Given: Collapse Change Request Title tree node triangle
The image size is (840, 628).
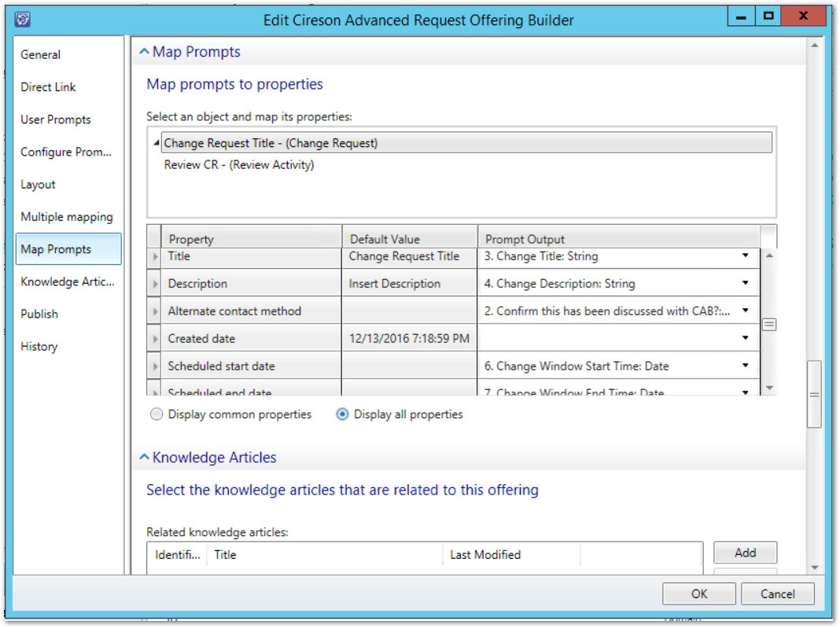Looking at the screenshot, I should [x=156, y=143].
